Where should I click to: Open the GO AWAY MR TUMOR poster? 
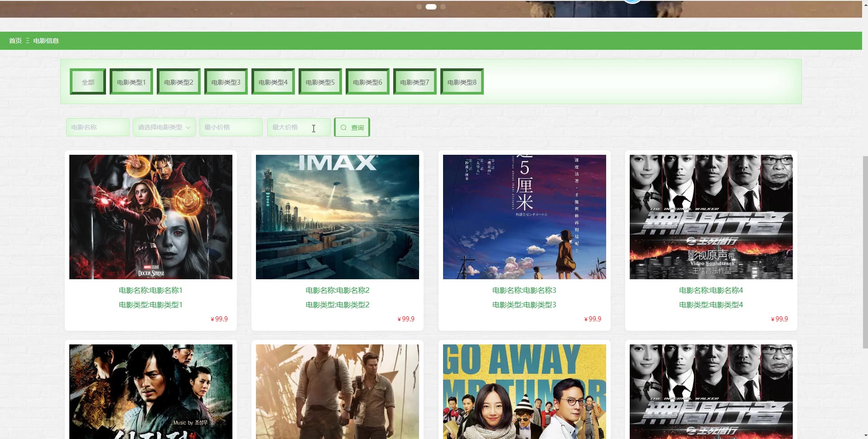click(x=525, y=391)
